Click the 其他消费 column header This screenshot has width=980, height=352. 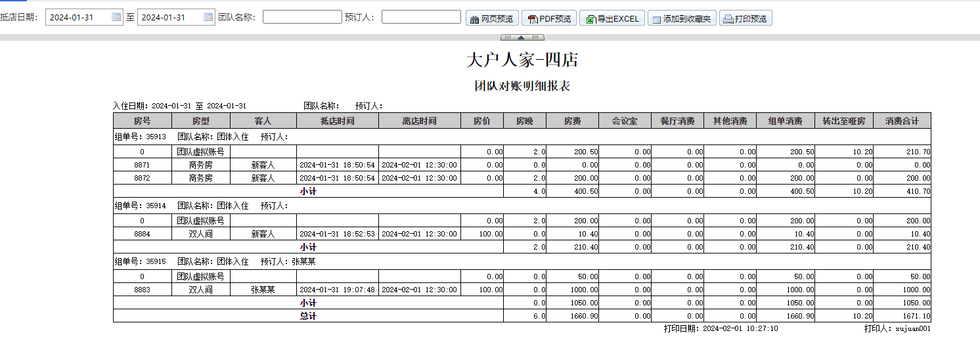(x=730, y=121)
